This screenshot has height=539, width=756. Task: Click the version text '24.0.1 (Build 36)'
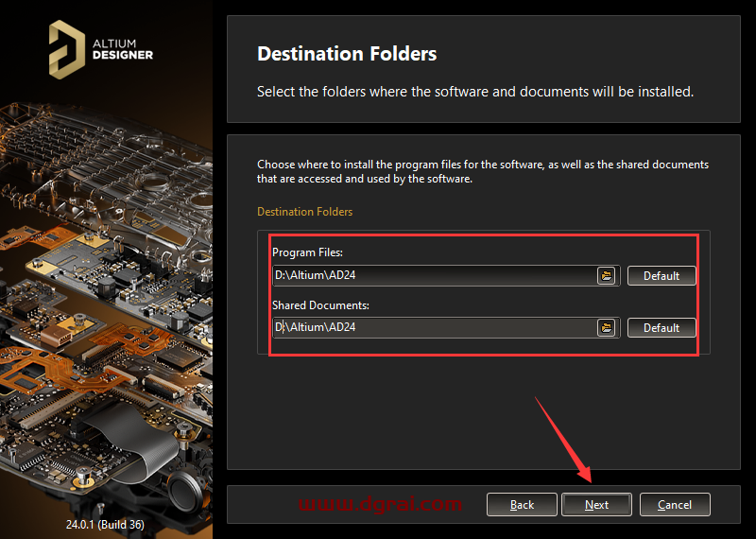tap(105, 524)
